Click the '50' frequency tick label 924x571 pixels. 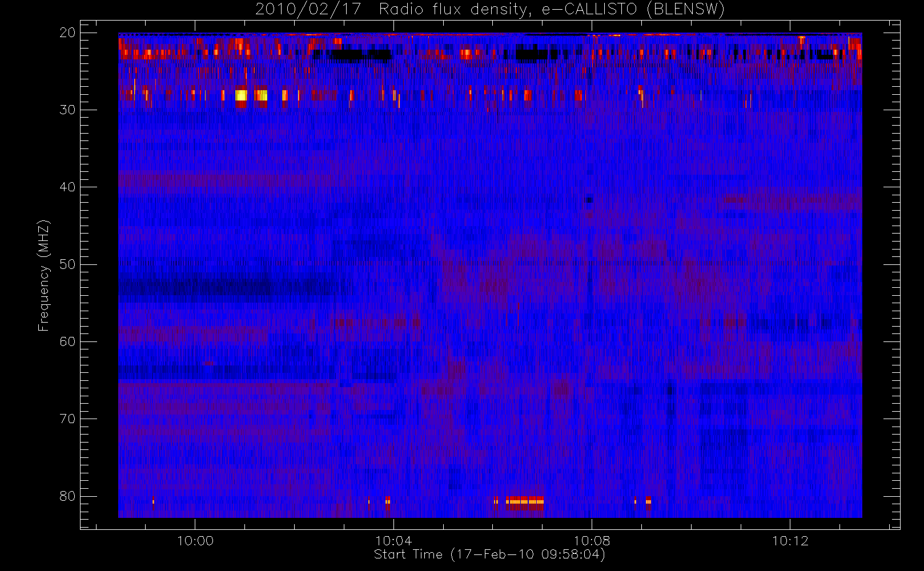pos(67,264)
